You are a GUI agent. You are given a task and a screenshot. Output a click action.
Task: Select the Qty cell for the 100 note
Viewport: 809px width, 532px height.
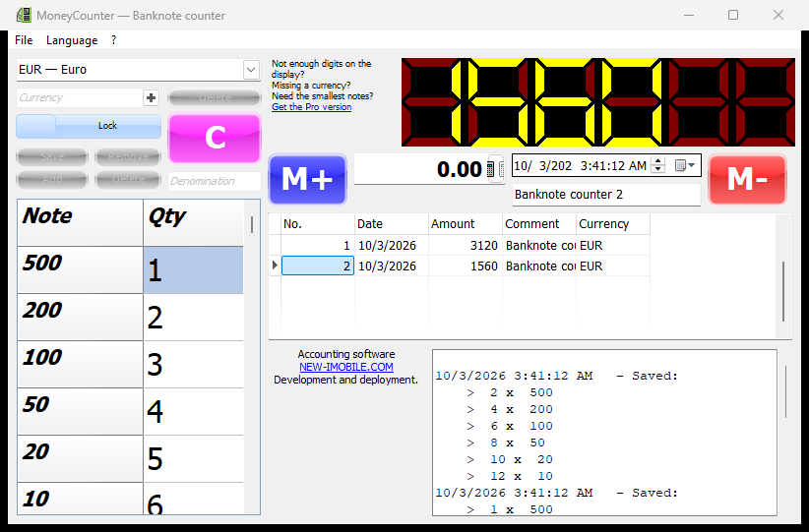click(193, 365)
